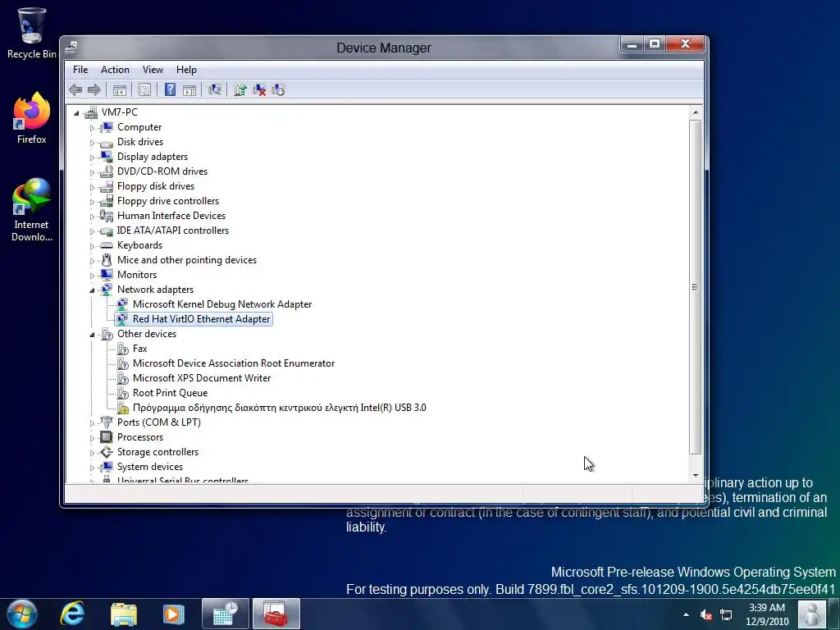Open the Action menu
Viewport: 840px width, 630px height.
coord(115,70)
